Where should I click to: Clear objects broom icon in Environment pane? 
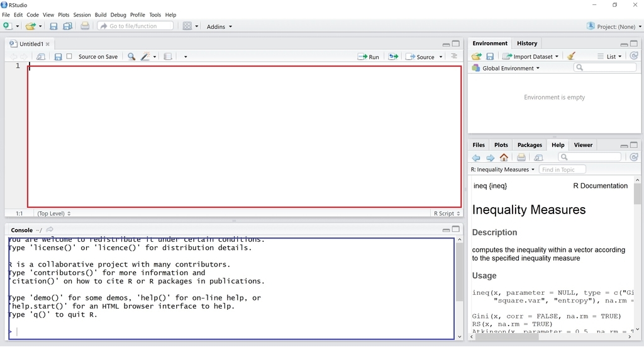pyautogui.click(x=571, y=56)
